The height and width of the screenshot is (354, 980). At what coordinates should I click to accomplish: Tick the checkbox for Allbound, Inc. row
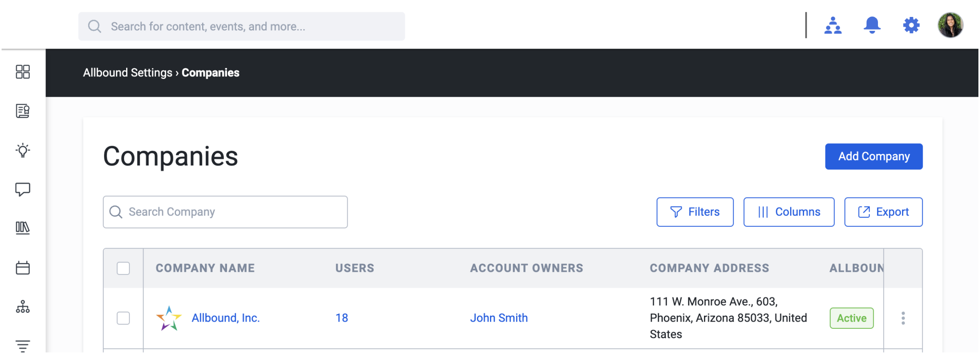coord(123,318)
